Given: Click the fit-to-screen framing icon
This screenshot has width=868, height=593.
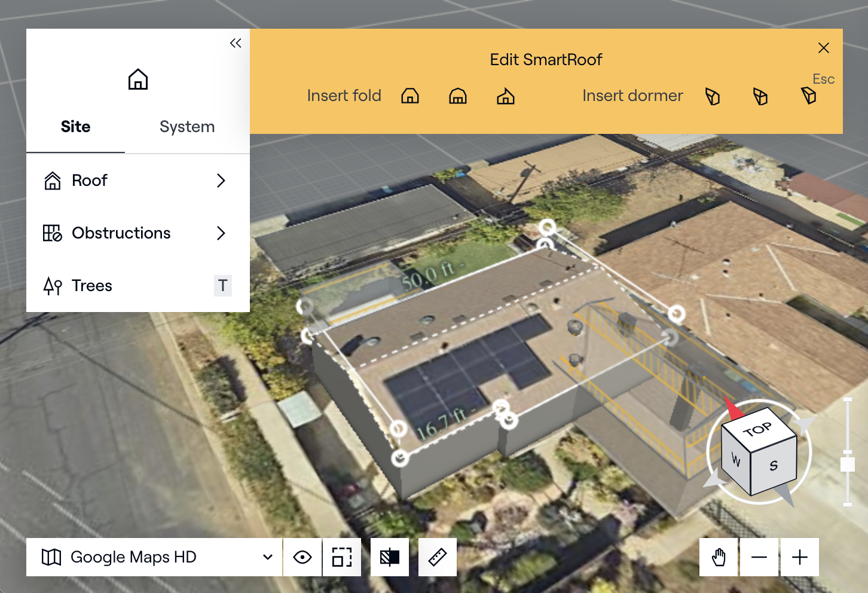Looking at the screenshot, I should pos(342,557).
